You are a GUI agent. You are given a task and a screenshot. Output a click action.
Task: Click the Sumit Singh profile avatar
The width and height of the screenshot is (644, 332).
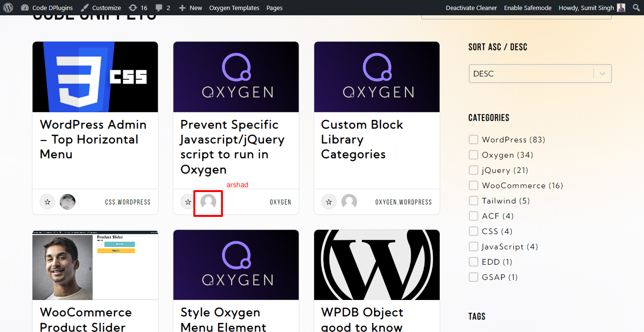tap(621, 7)
